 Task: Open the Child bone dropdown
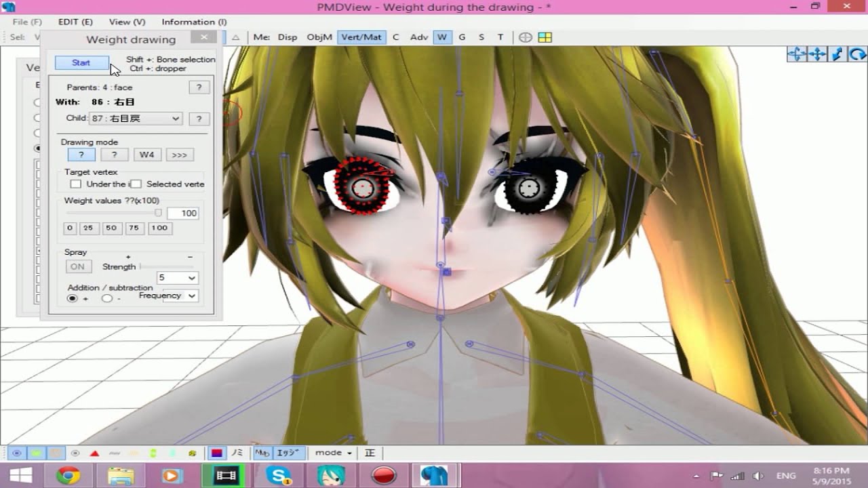(136, 119)
